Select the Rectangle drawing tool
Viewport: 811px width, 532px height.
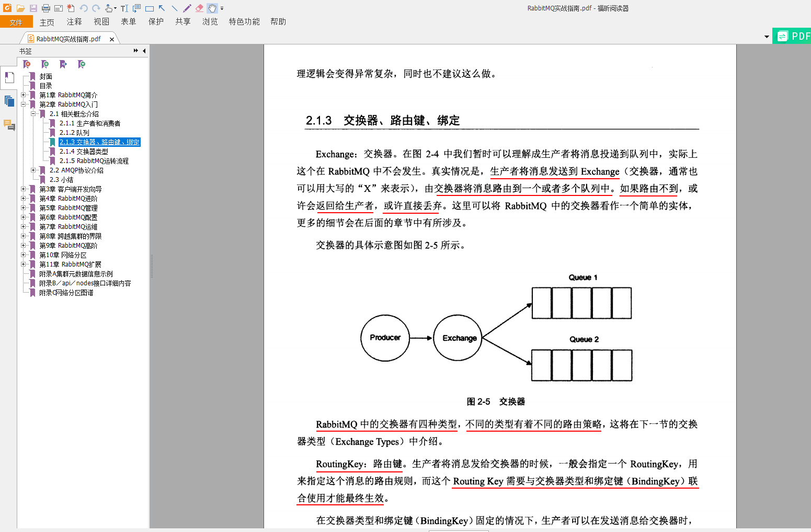pyautogui.click(x=150, y=8)
